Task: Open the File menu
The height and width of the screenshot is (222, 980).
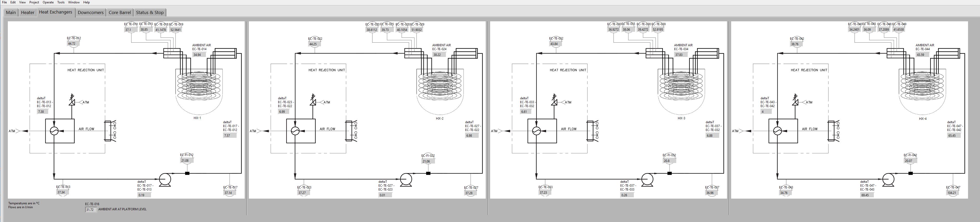Action: pos(4,2)
